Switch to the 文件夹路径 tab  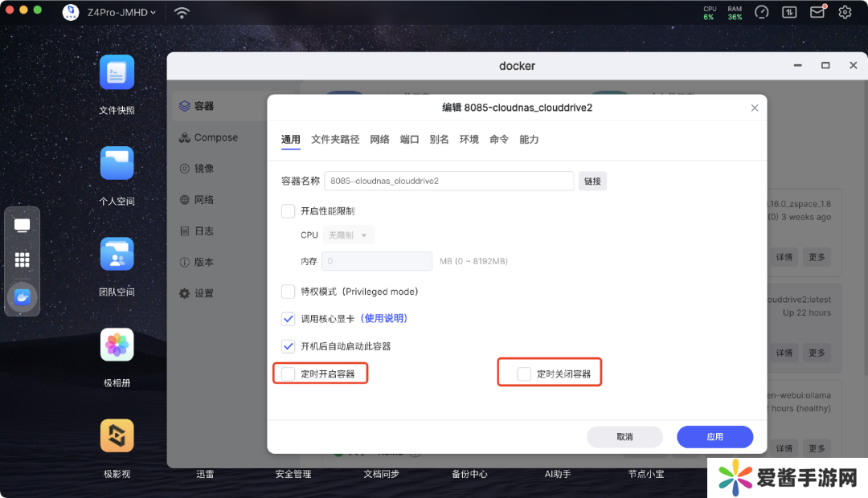point(335,139)
